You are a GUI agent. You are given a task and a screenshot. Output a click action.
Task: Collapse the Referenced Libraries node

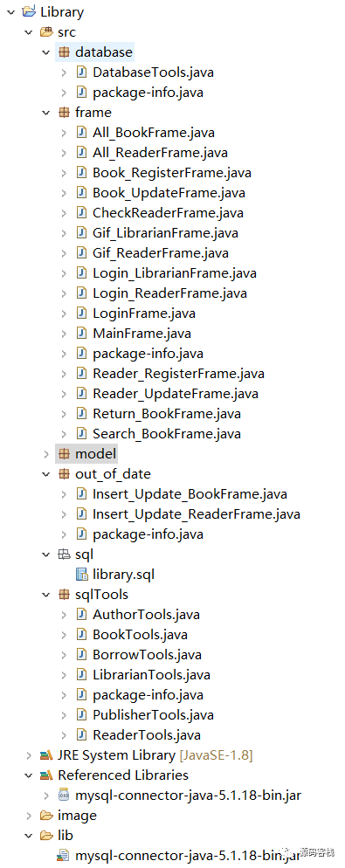coord(29,775)
